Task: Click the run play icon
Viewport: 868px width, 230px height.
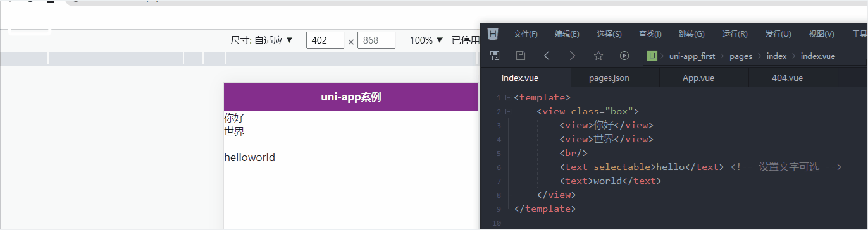Action: [x=624, y=56]
